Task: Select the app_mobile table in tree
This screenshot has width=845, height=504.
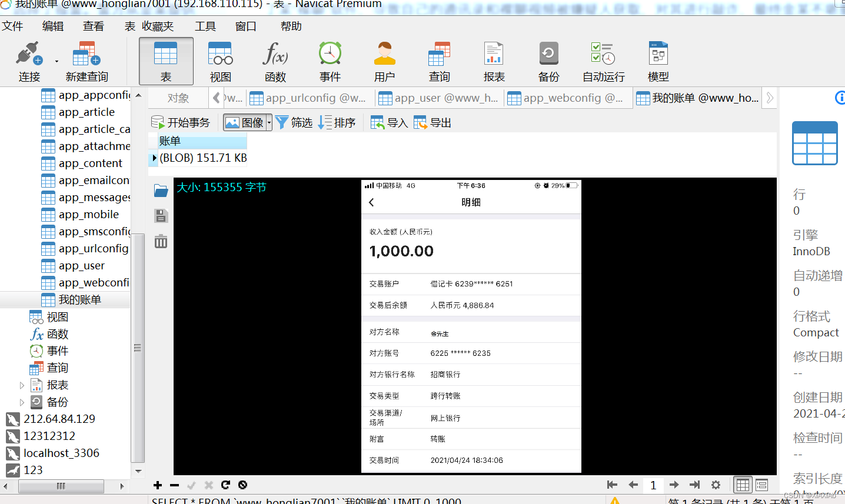Action: 88,215
